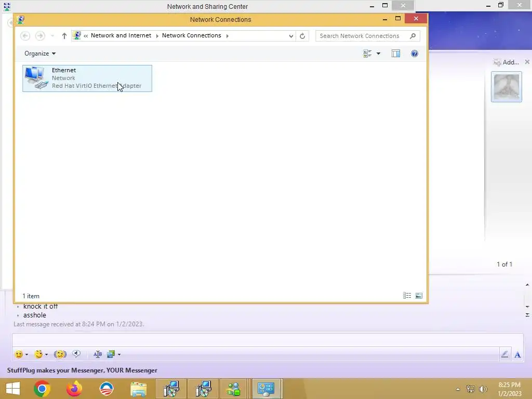Open the wink picker icon
The height and width of the screenshot is (399, 532).
(38, 354)
